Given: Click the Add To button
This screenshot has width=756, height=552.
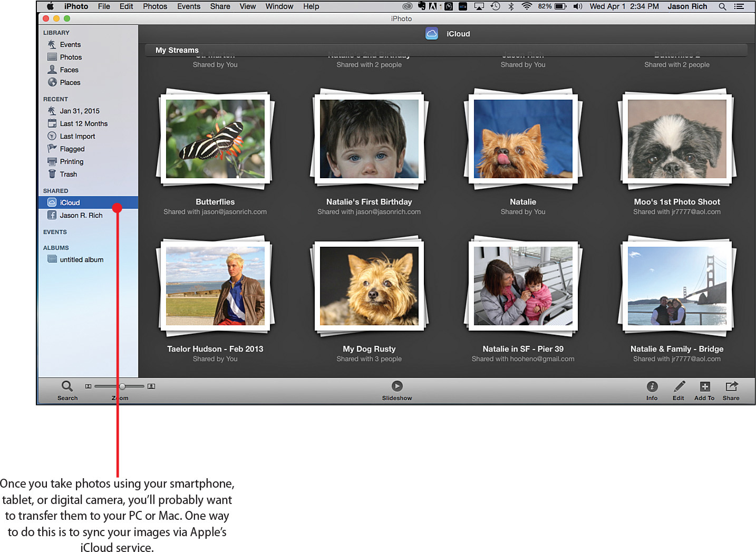Looking at the screenshot, I should pyautogui.click(x=705, y=386).
